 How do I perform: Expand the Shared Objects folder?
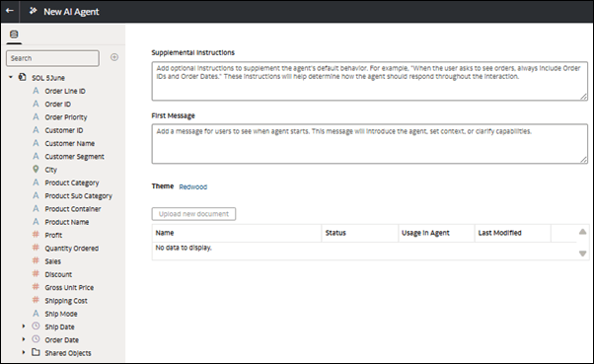point(24,352)
